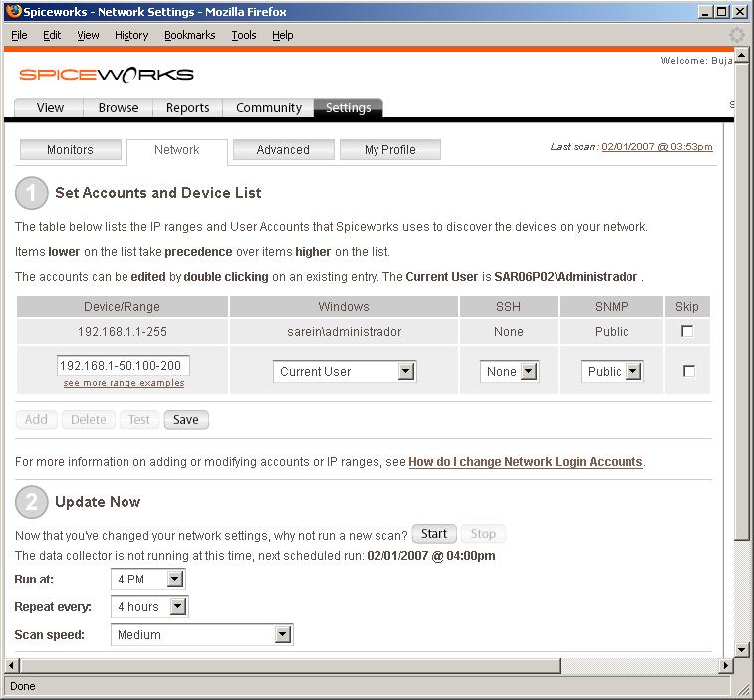Click the Public SNMP cell in the first row
Screen dimensions: 754x700
tap(612, 332)
